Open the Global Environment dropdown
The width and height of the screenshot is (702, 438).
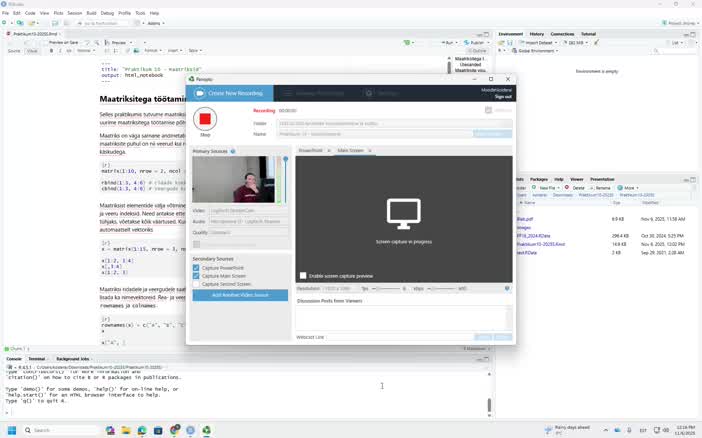pyautogui.click(x=535, y=51)
